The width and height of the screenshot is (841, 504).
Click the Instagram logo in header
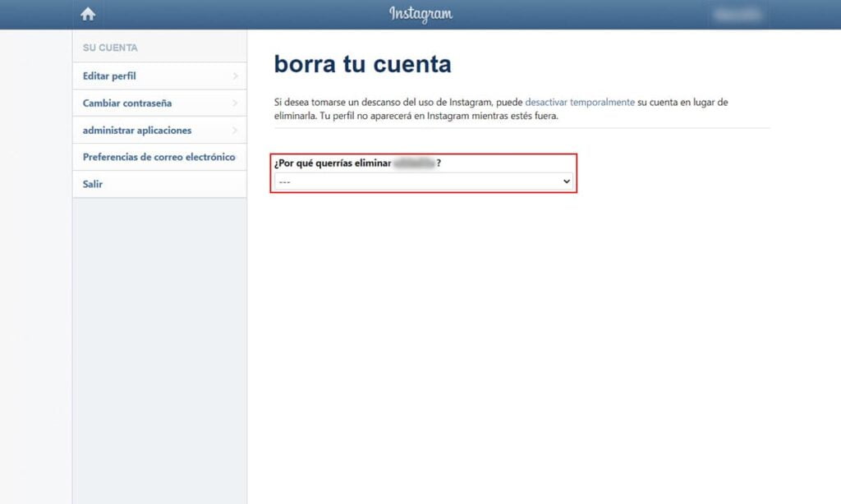click(x=420, y=14)
